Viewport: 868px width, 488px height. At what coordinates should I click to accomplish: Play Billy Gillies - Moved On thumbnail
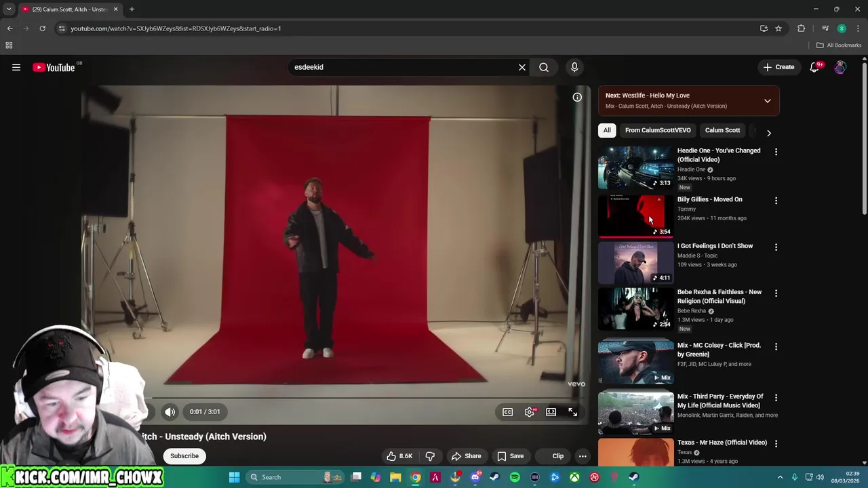coord(635,216)
